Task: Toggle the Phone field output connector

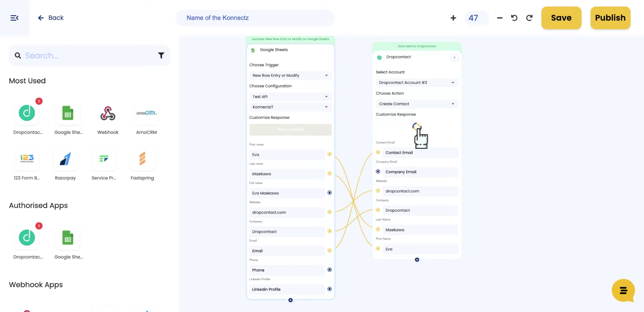Action: [x=330, y=270]
